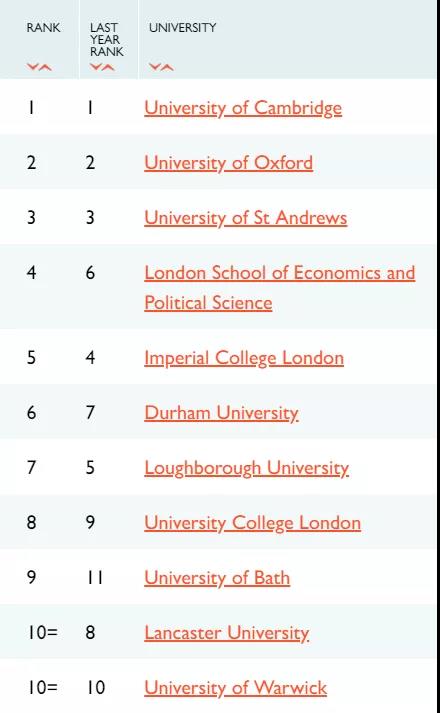Visit the University of Warwick page

click(235, 688)
